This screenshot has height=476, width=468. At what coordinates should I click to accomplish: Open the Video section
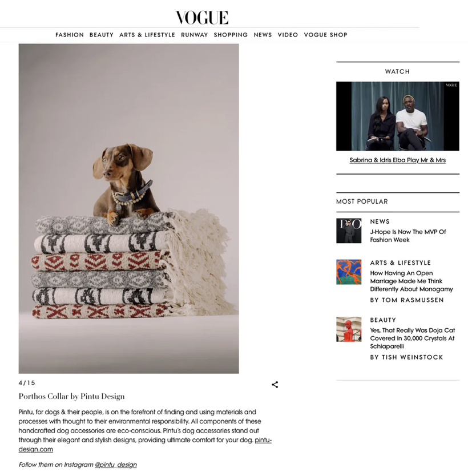pyautogui.click(x=288, y=35)
